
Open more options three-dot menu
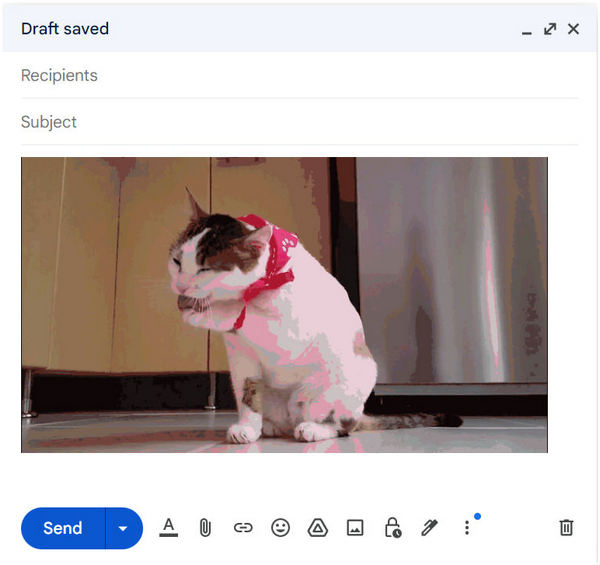[x=467, y=528]
